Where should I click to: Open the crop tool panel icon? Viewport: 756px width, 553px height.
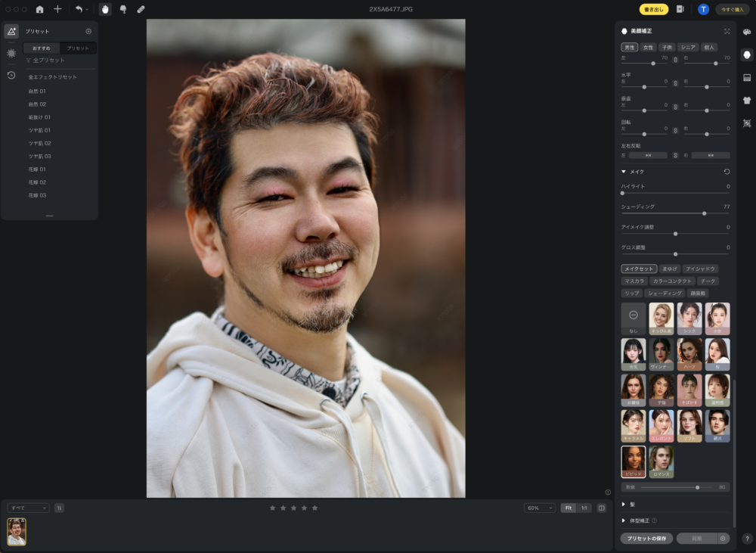747,123
